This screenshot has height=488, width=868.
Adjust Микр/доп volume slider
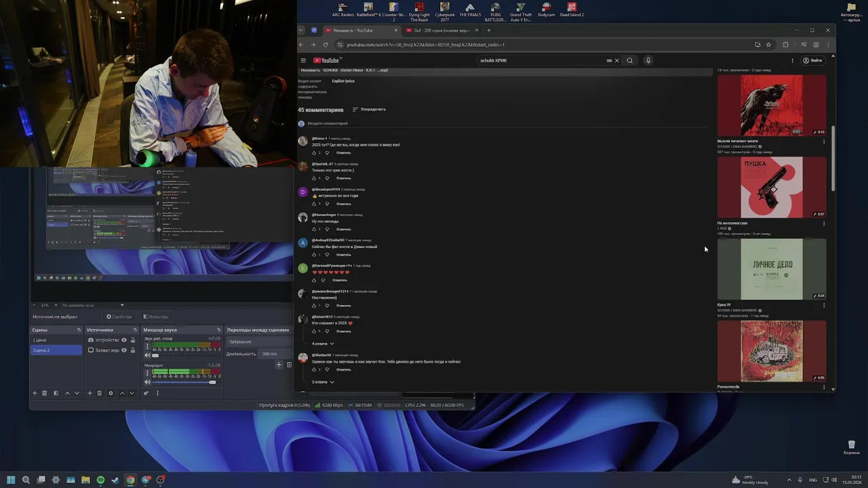212,382
